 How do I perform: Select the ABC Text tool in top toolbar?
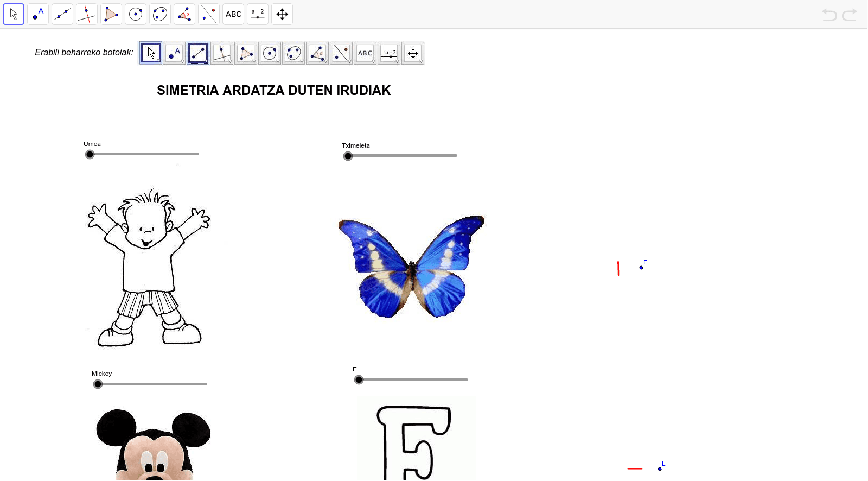[233, 14]
